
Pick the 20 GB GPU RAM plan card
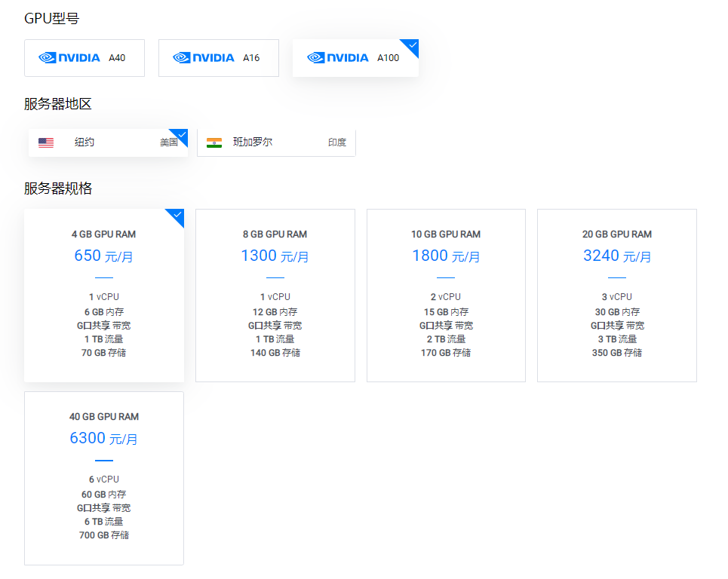point(617,296)
